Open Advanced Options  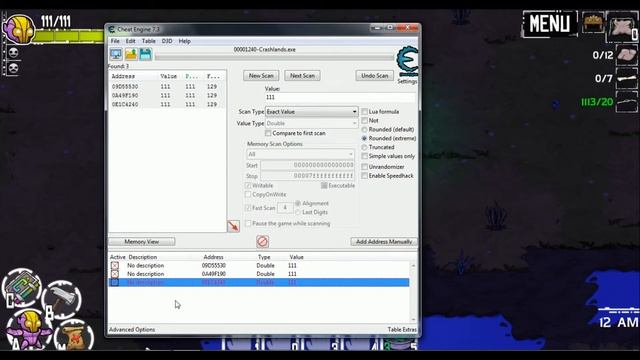pos(132,329)
